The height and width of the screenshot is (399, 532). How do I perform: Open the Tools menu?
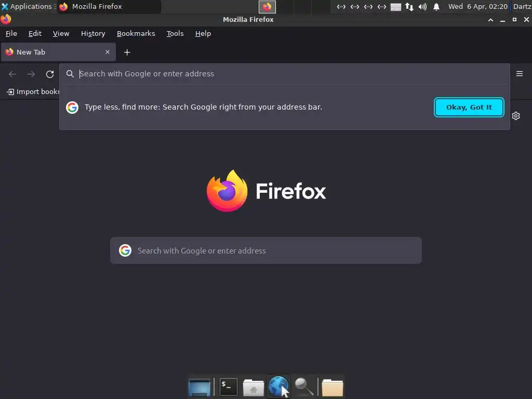[x=175, y=34]
